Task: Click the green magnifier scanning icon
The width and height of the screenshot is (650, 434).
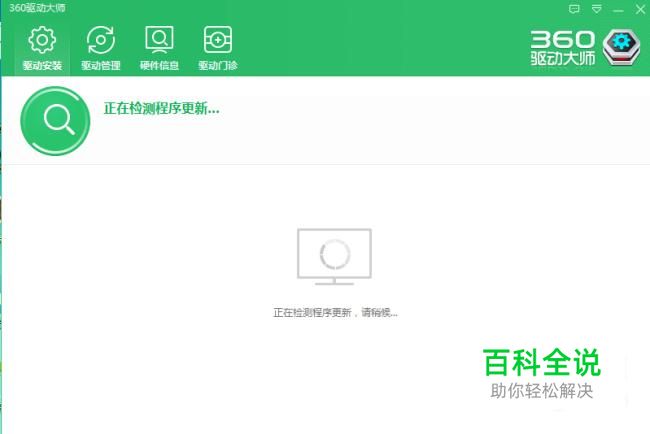Action: coord(55,121)
